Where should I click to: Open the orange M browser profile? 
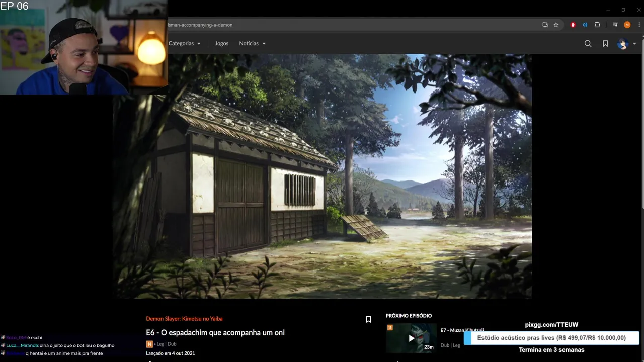click(627, 25)
